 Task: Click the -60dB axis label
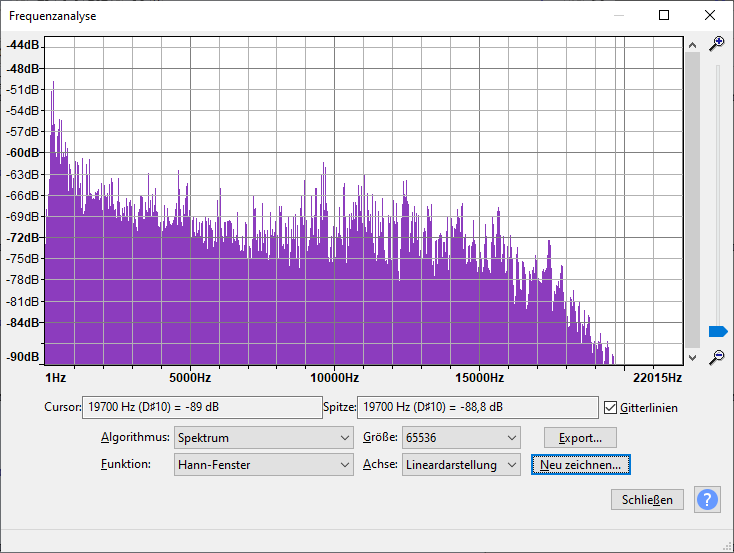point(23,153)
